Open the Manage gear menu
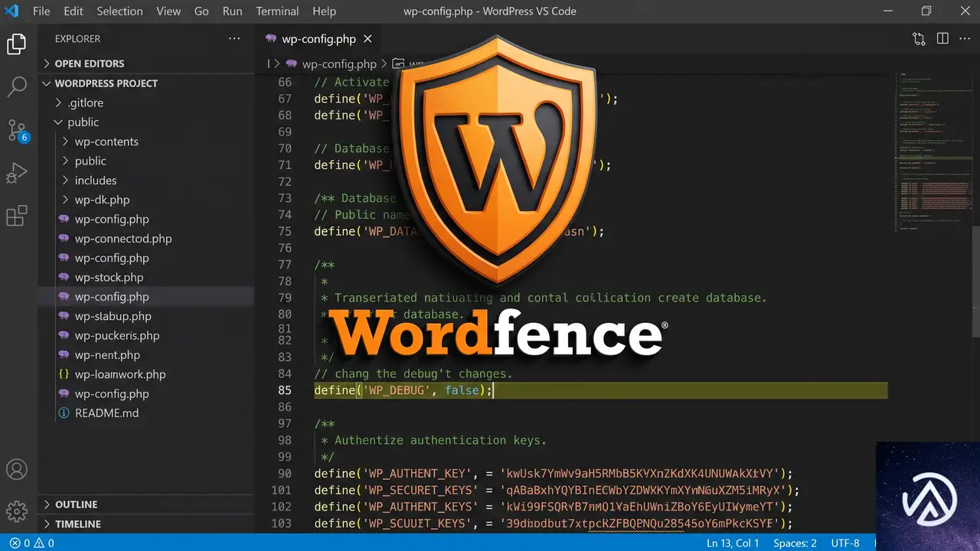Screen dimensions: 980x551 click(17, 510)
